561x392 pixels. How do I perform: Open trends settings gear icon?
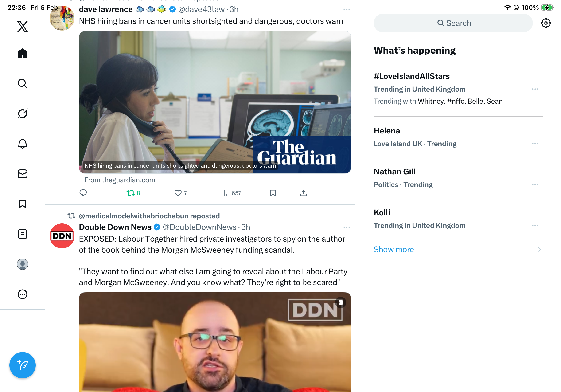[545, 23]
